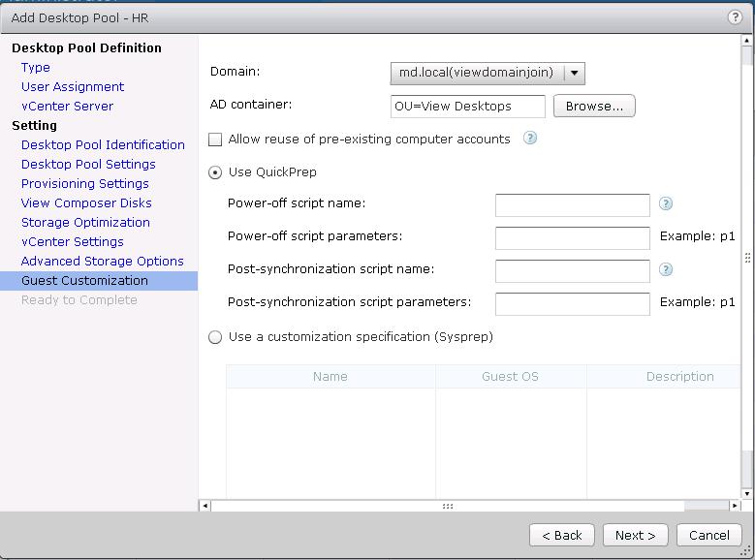Click help icon next to Post-synchronization script name
Image resolution: width=755 pixels, height=560 pixels.
(x=666, y=270)
